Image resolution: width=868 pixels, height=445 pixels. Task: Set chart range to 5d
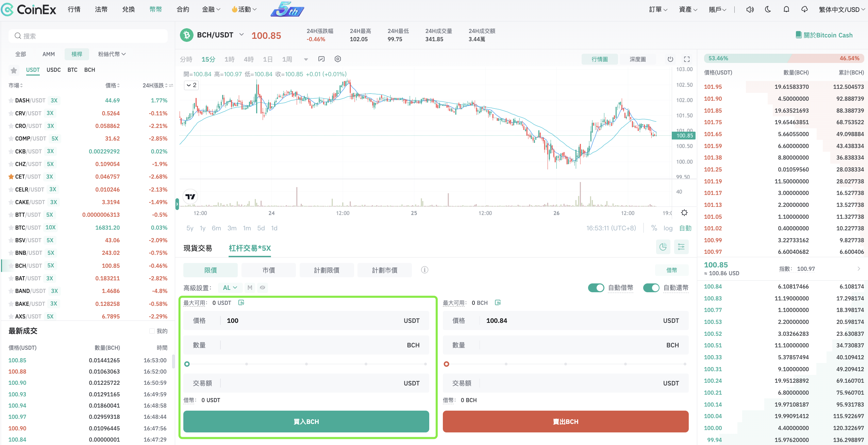tap(261, 228)
